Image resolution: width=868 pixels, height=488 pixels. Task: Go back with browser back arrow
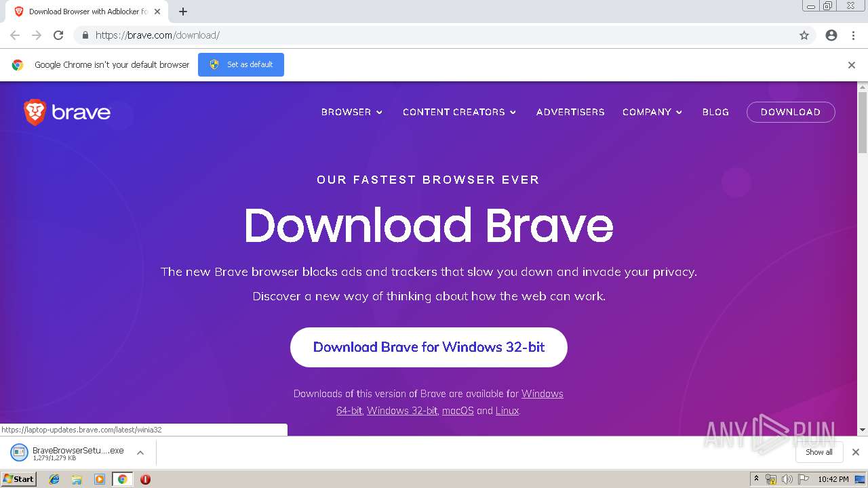point(15,35)
